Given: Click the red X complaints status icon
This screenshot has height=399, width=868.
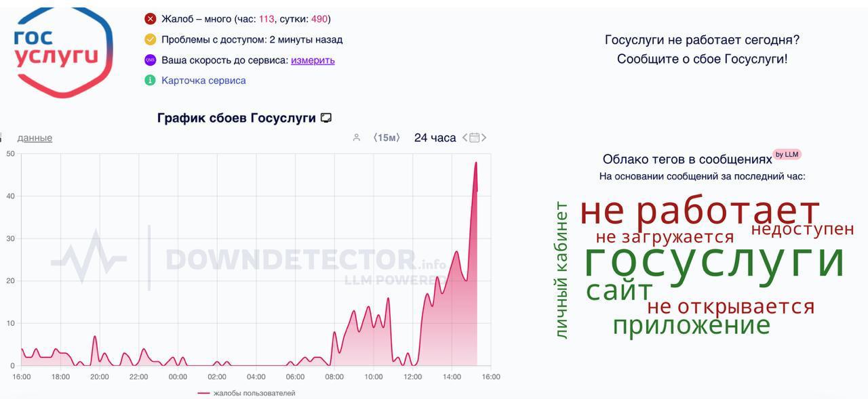Looking at the screenshot, I should tap(151, 19).
